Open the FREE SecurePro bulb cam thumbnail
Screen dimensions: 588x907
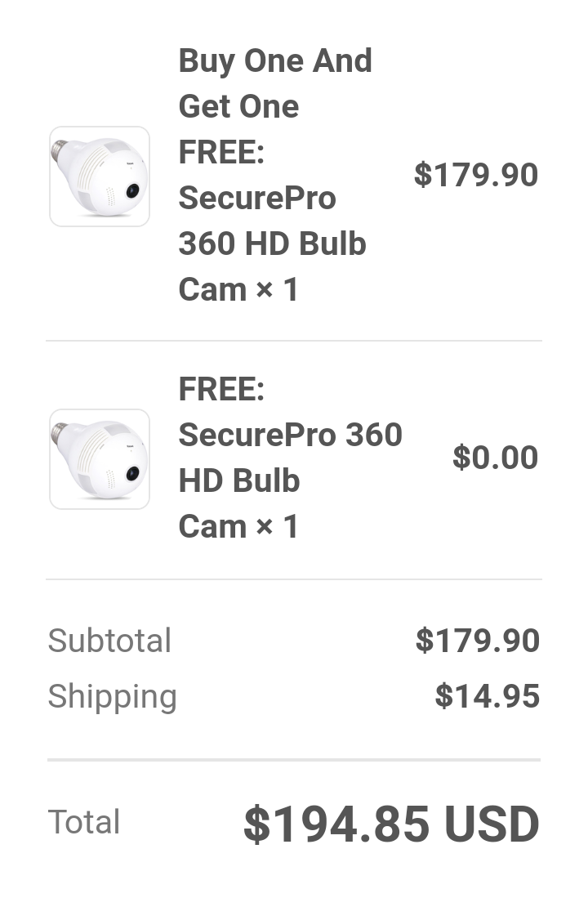click(100, 459)
